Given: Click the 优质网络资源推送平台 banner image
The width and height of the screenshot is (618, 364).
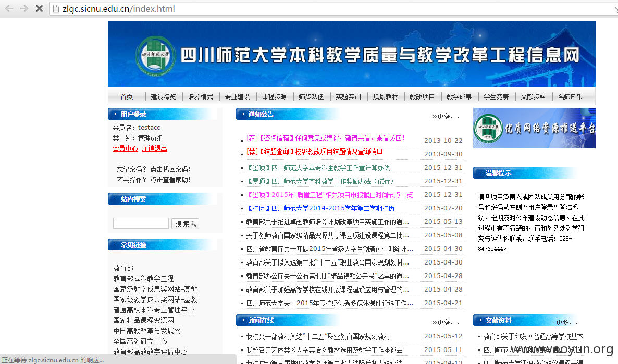Looking at the screenshot, I should coord(534,128).
